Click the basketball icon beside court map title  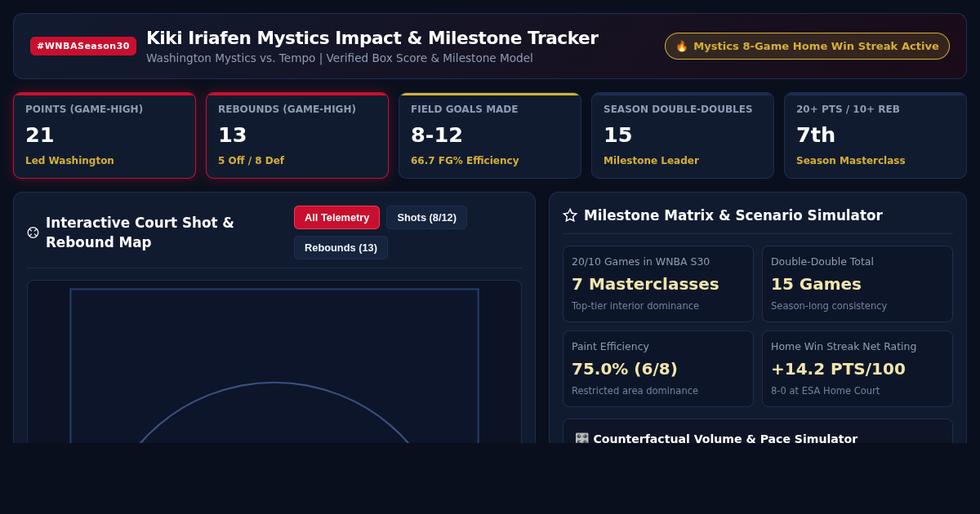click(33, 233)
